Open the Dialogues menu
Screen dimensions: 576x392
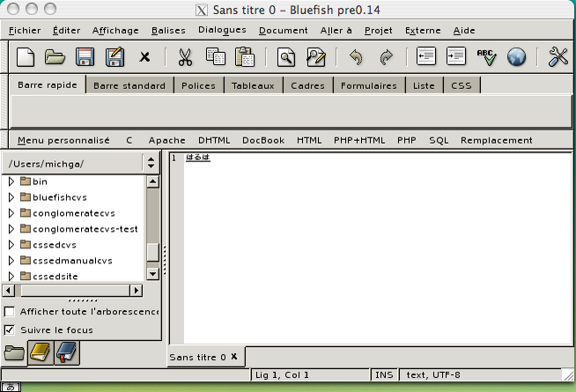(222, 30)
